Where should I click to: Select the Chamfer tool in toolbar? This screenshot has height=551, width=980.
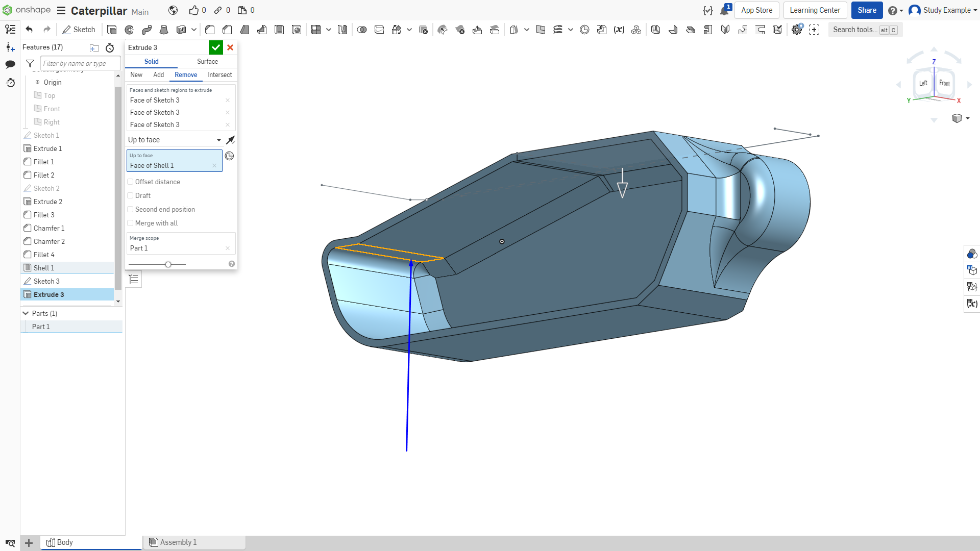[x=227, y=30]
